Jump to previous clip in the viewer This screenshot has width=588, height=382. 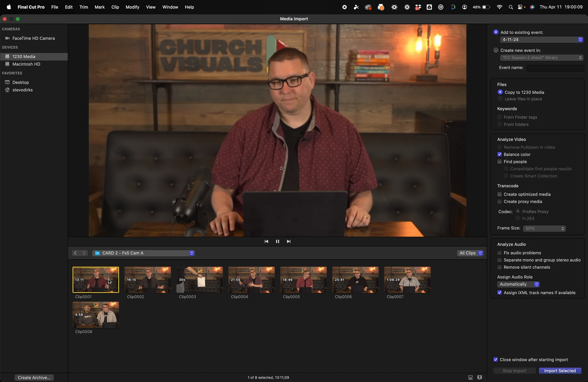pos(266,242)
